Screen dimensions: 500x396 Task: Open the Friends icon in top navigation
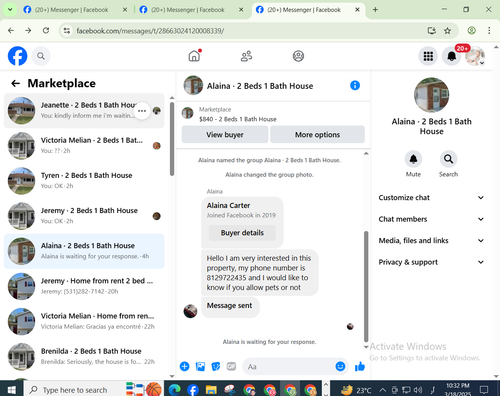coord(246,56)
